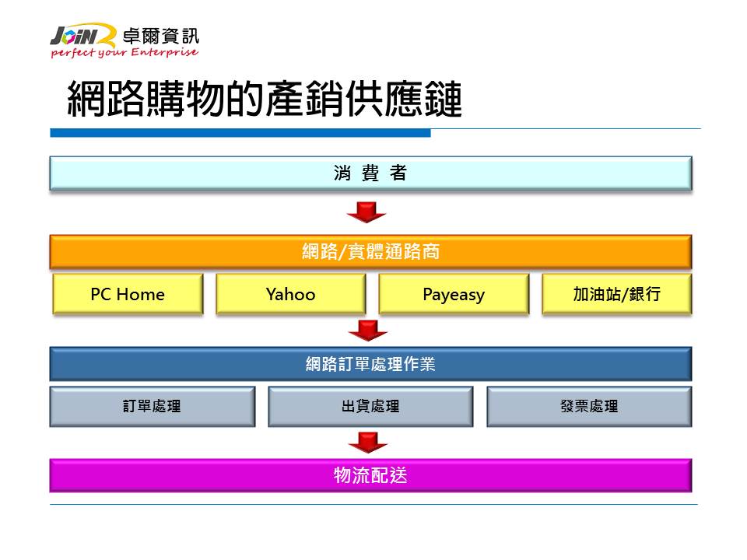Click the PC Home yellow box
The image size is (747, 560).
(x=128, y=294)
